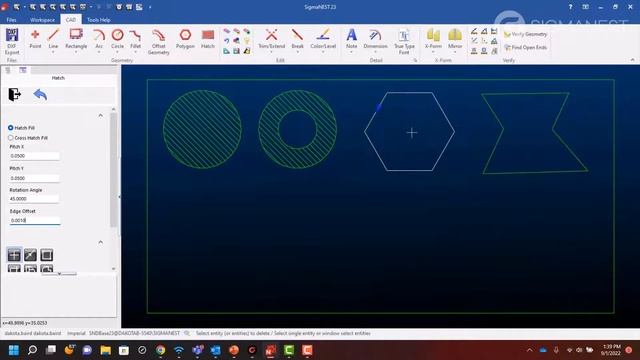640x360 pixels.
Task: Click the Mirror tool
Action: [455, 39]
